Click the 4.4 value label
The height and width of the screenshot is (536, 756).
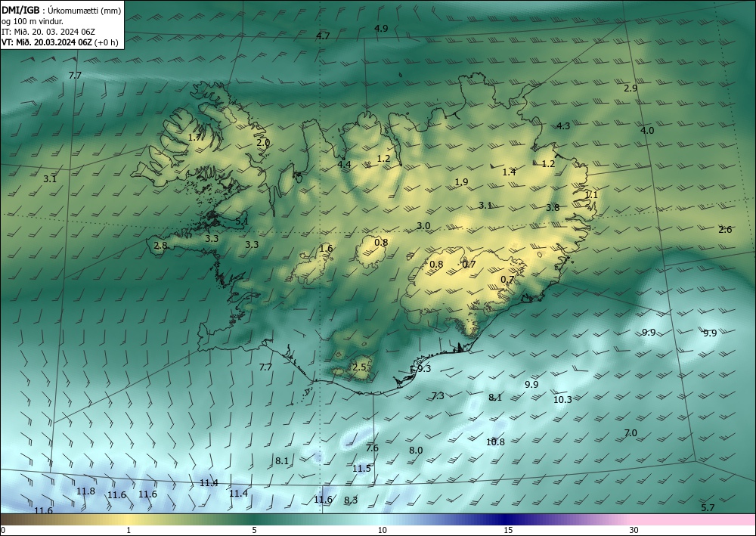(x=344, y=164)
